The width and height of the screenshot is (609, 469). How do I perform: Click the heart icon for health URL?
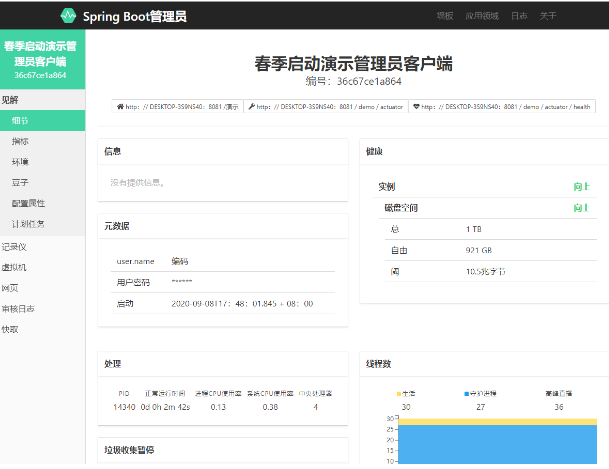click(416, 105)
